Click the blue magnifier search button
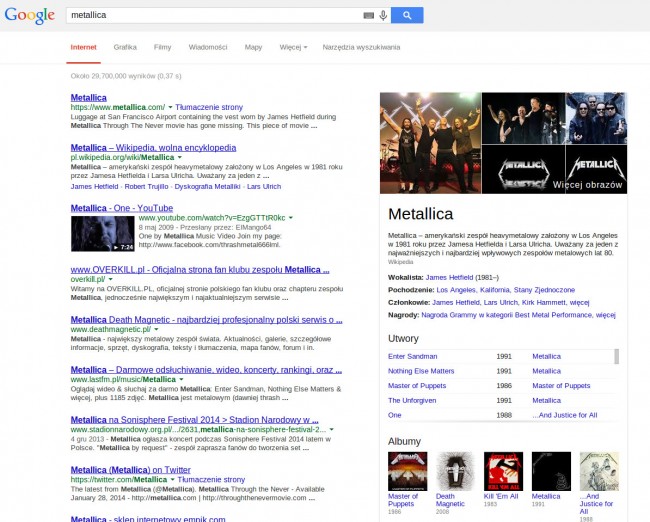This screenshot has height=522, width=650. pos(407,15)
